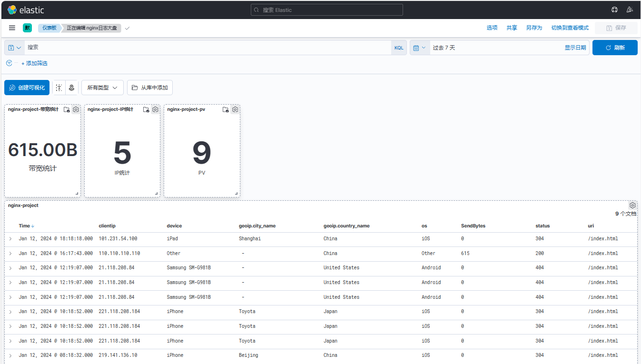The width and height of the screenshot is (641, 364).
Task: Open the newsfeed icon in top-right corner
Action: pyautogui.click(x=630, y=10)
